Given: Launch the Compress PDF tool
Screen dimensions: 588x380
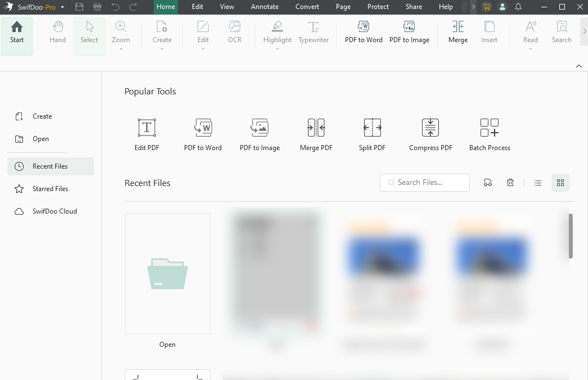Looking at the screenshot, I should (430, 134).
